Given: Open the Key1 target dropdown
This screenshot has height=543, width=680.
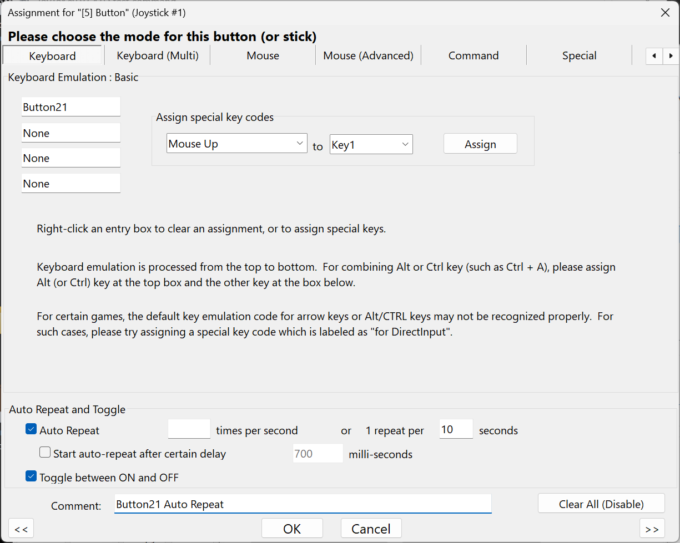Looking at the screenshot, I should point(371,144).
